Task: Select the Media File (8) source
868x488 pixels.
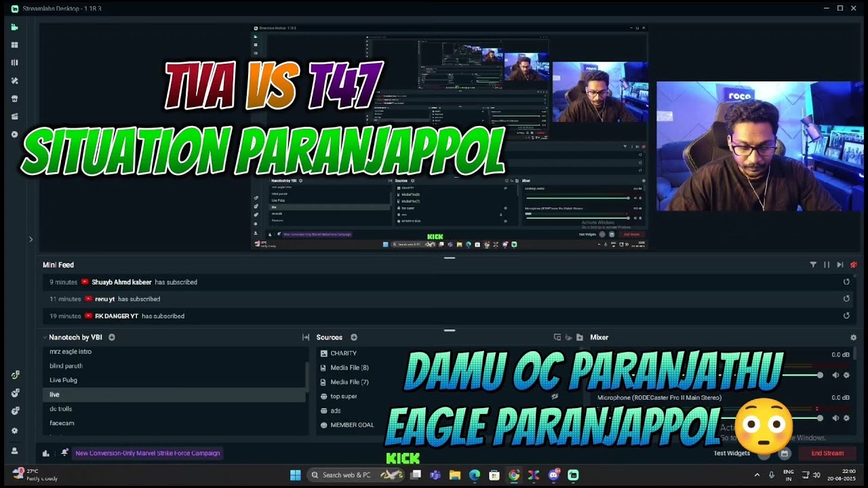Action: [349, 367]
